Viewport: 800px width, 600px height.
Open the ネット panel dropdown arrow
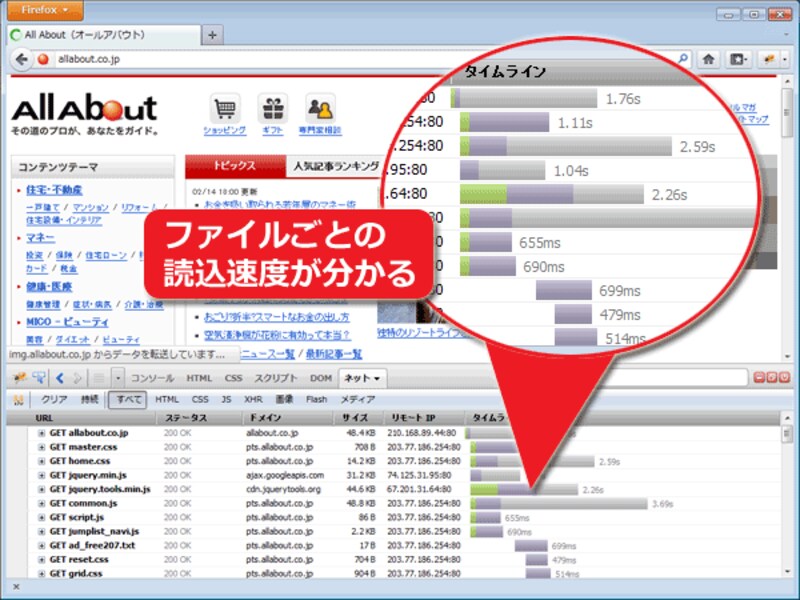[x=377, y=379]
